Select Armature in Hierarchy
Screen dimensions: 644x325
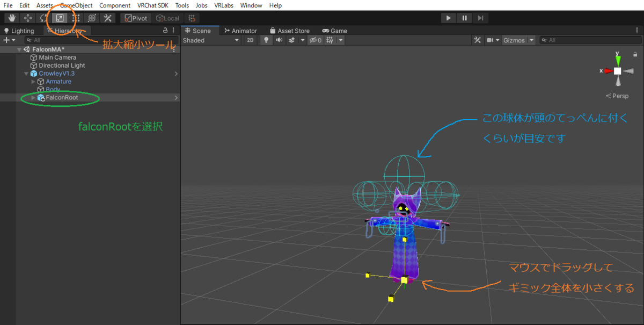[x=58, y=82]
